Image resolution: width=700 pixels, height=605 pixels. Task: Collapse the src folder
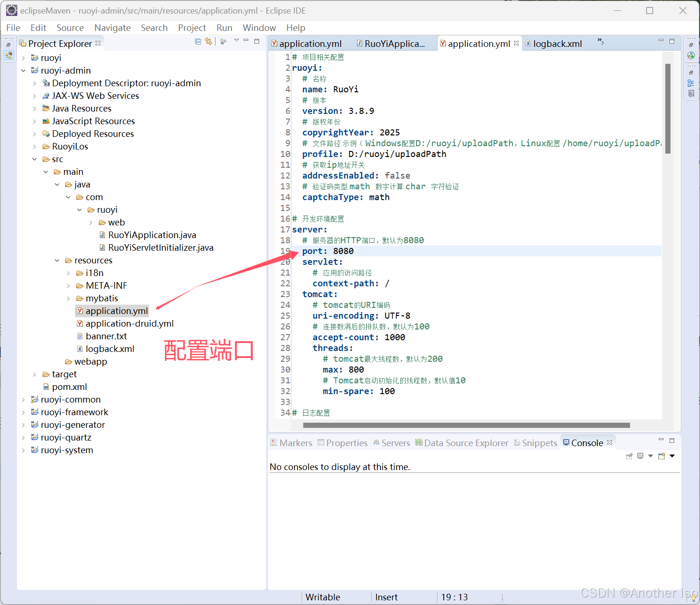pos(35,159)
